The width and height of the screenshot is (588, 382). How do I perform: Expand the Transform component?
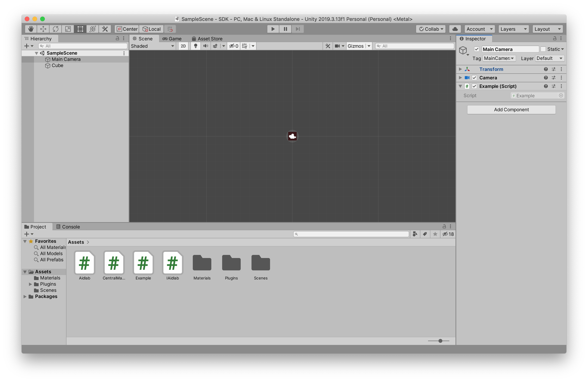click(x=460, y=69)
